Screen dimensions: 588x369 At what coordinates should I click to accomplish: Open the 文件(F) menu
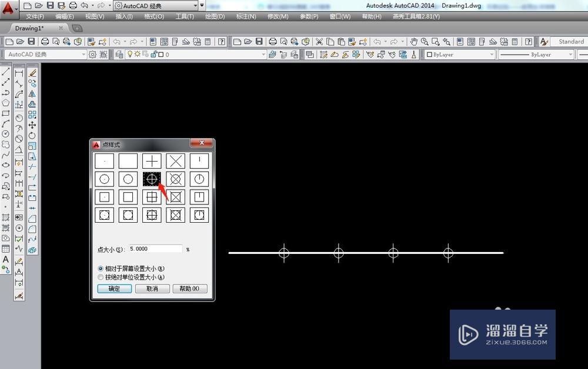click(35, 16)
